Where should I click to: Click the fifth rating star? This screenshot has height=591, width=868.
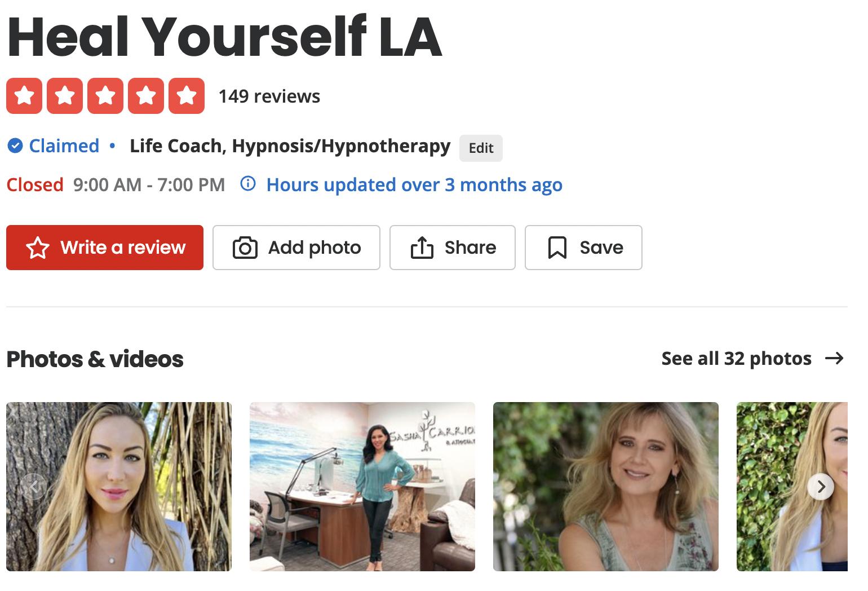[x=187, y=96]
